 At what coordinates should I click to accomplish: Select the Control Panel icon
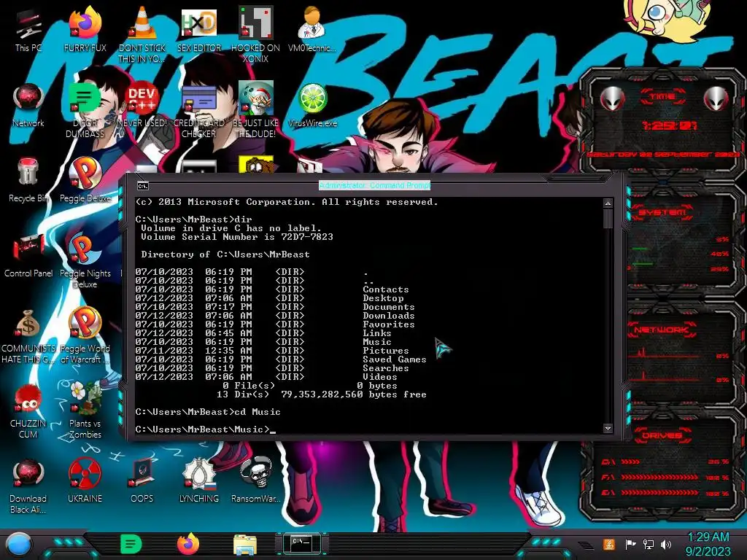[x=28, y=256]
